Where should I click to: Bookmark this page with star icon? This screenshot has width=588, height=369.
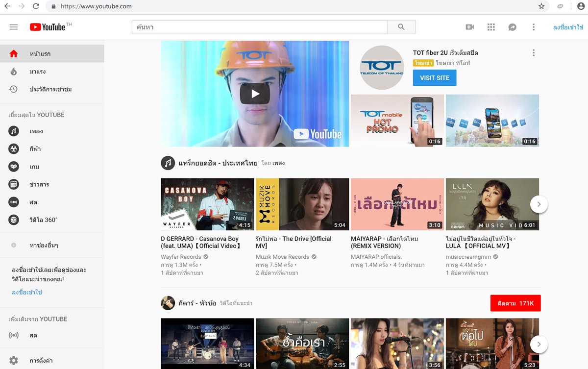point(541,6)
